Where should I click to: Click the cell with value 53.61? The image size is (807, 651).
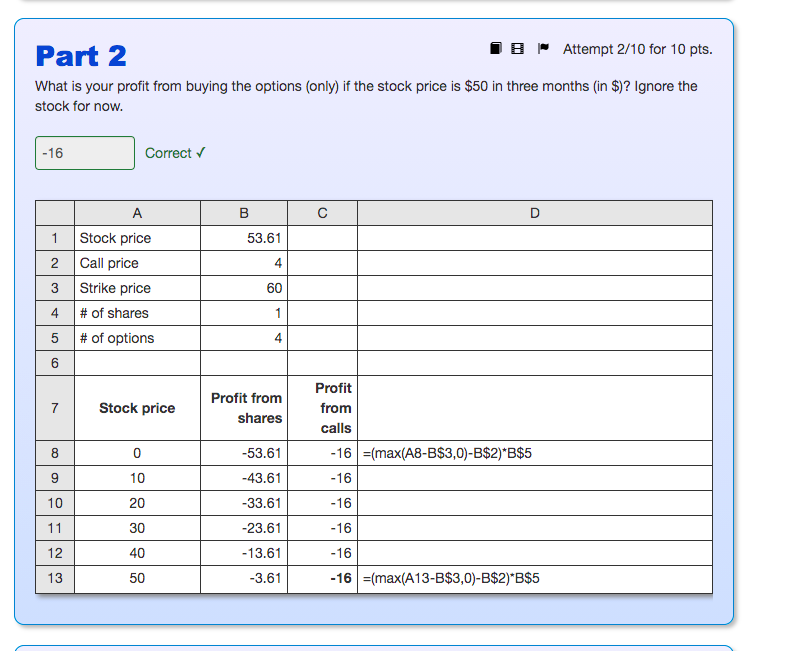244,238
